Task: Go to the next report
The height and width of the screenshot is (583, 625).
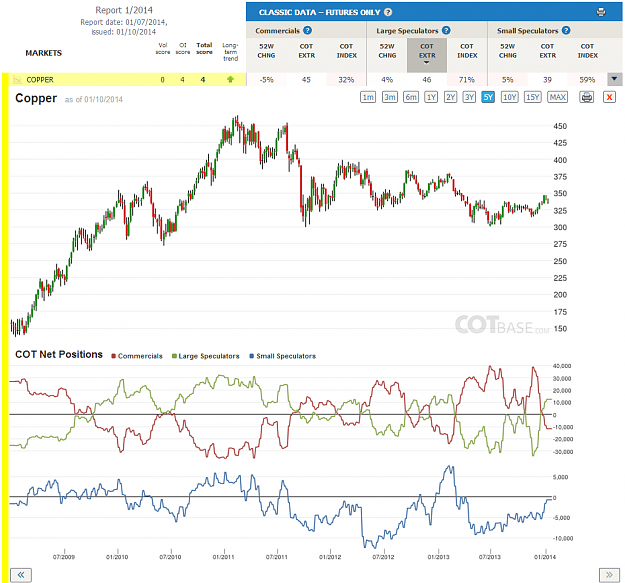Action: pyautogui.click(x=609, y=575)
